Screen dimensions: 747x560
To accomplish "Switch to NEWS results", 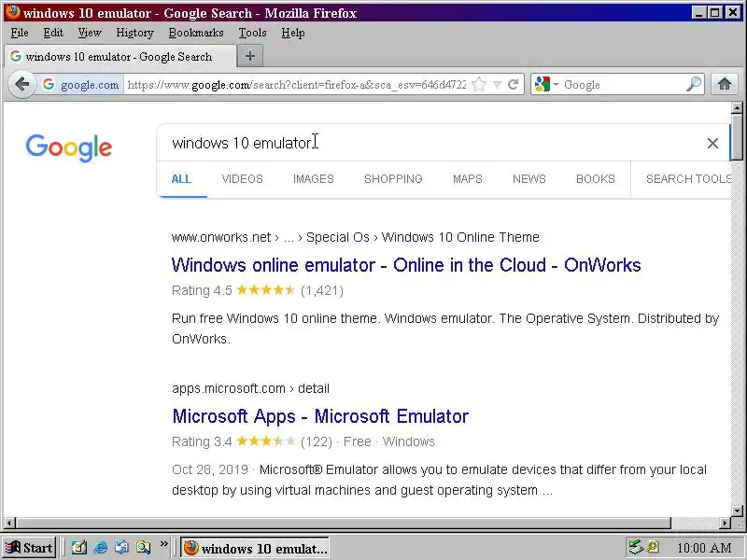I will tap(529, 179).
